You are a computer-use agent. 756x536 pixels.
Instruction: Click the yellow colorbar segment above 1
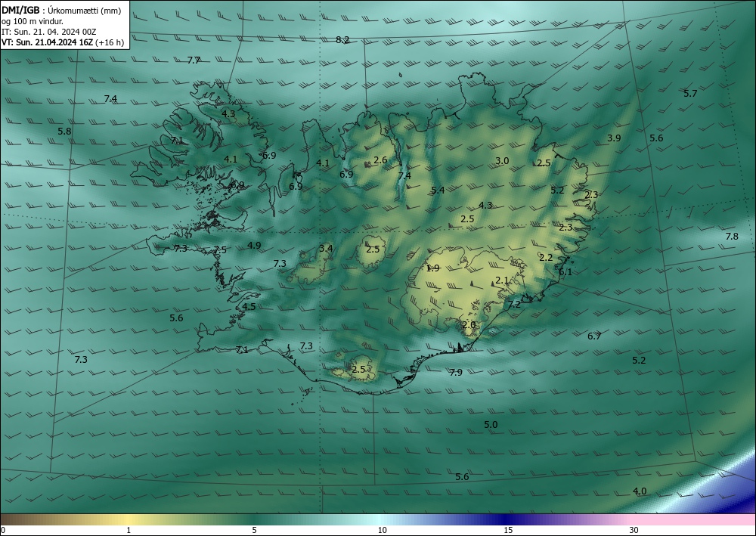(129, 519)
